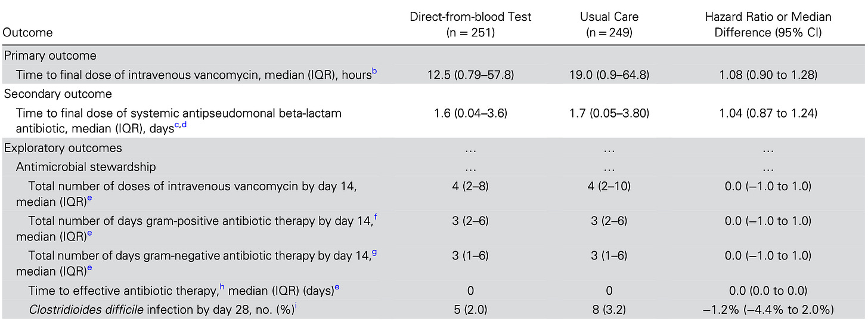Open footnote d beside antipseudomonal days
The image size is (868, 321).
(x=184, y=125)
